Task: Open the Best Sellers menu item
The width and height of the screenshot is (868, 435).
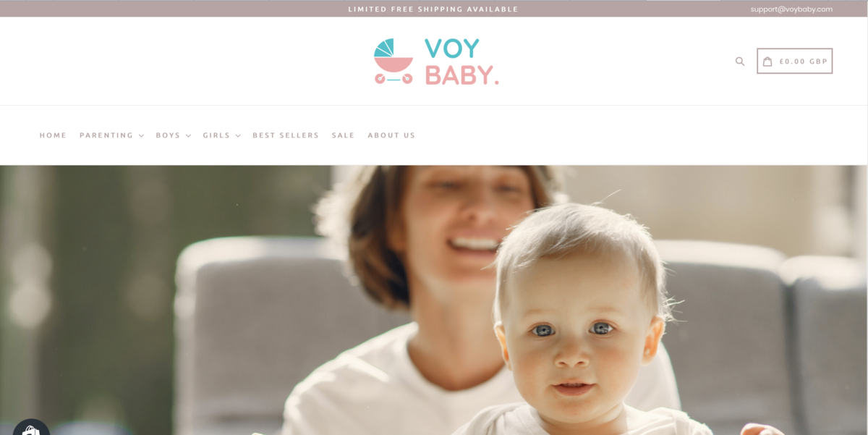Action: (x=286, y=135)
